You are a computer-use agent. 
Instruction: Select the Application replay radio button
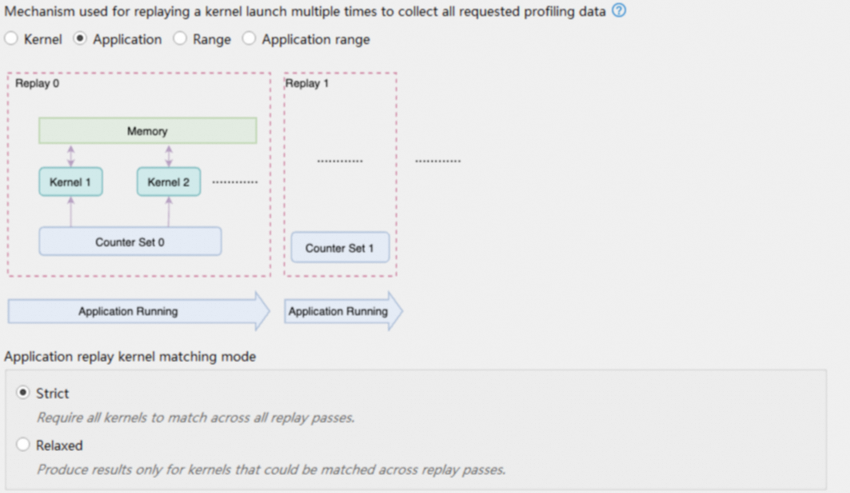click(81, 39)
